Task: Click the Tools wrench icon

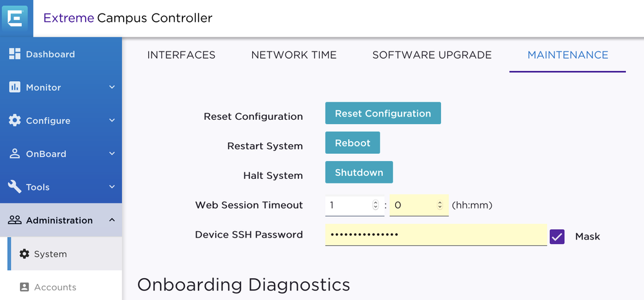Action: click(14, 187)
